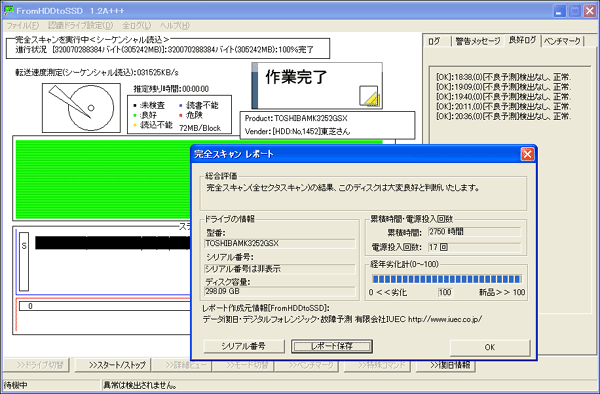Switch to the ログ tab
600x394 pixels.
(x=435, y=41)
